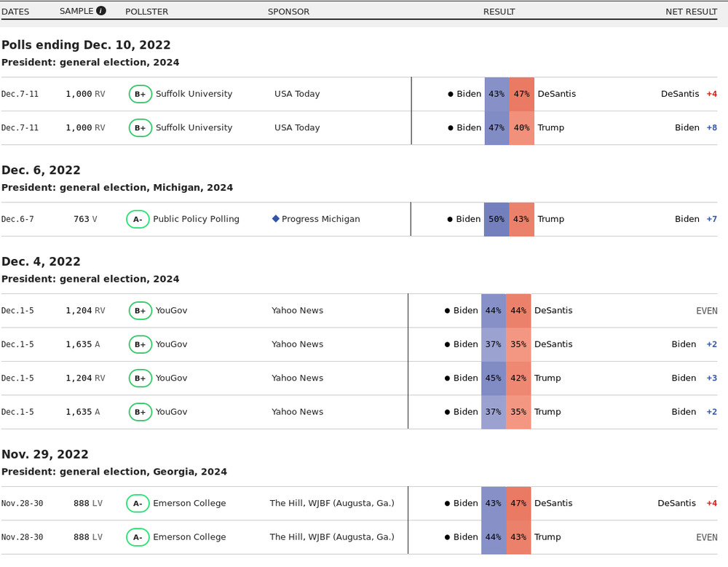Open Emerson College link in the DeSantis +4 row
Screen dimensions: 728x567
click(x=189, y=503)
